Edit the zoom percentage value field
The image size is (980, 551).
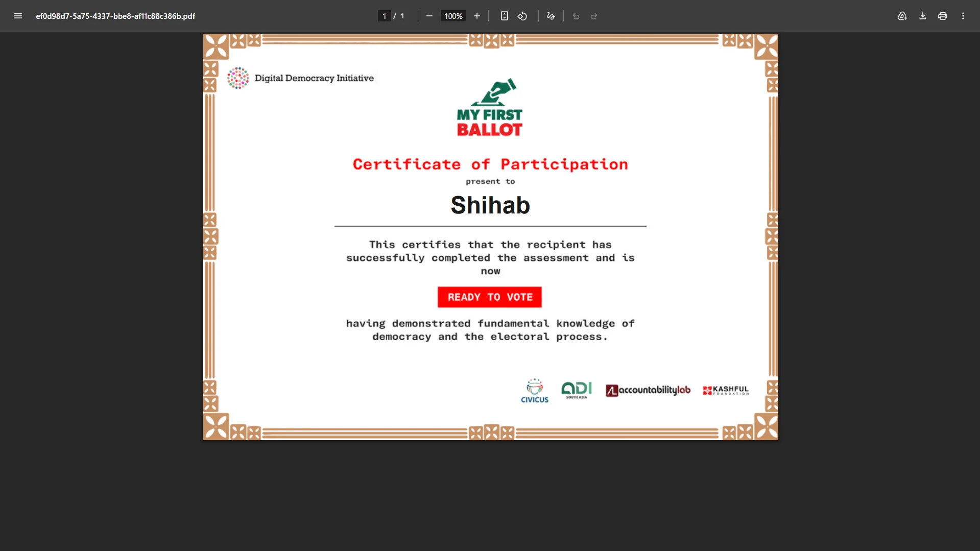452,16
